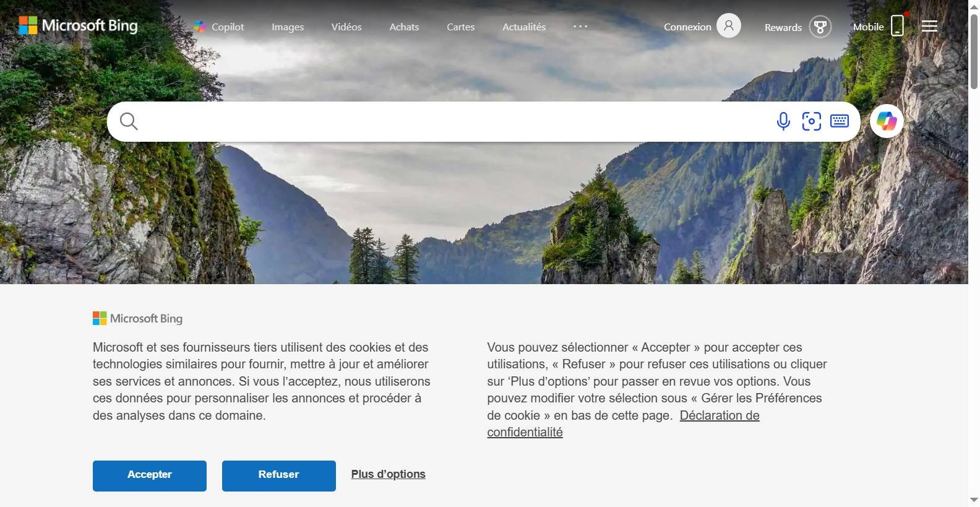Viewport: 980px width, 507px height.
Task: Click the Connexion profile avatar icon
Action: coord(729,26)
